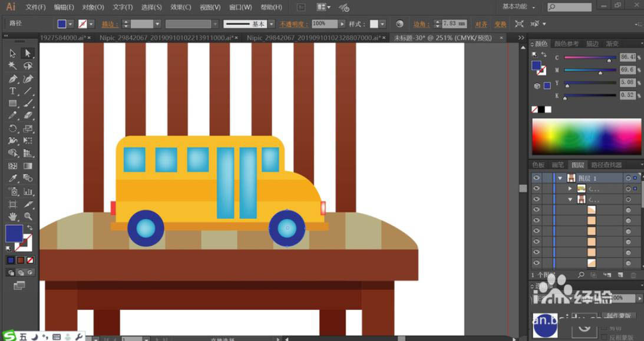The height and width of the screenshot is (341, 644).
Task: Select the Eyedropper tool
Action: (13, 178)
